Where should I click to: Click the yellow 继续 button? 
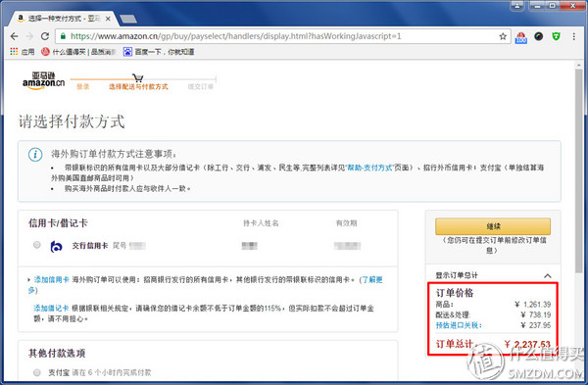coord(493,226)
